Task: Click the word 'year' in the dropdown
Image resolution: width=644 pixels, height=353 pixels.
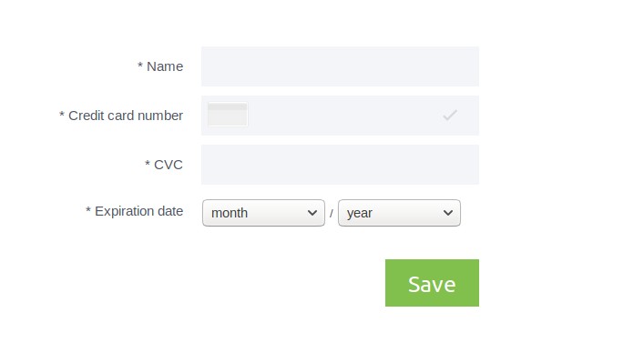Action: (360, 213)
